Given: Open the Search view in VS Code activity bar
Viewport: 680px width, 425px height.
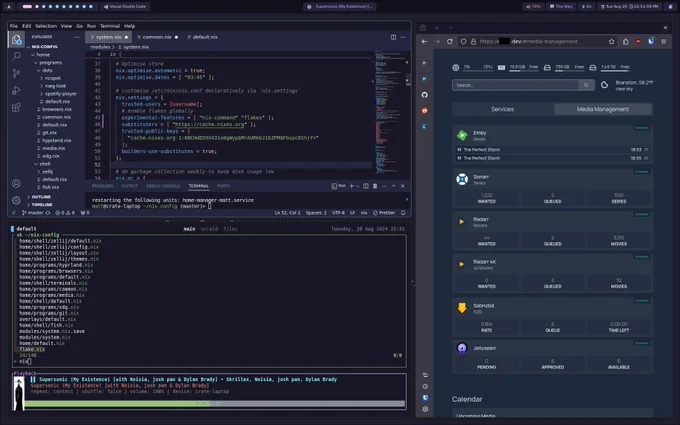Looking at the screenshot, I should pyautogui.click(x=16, y=56).
